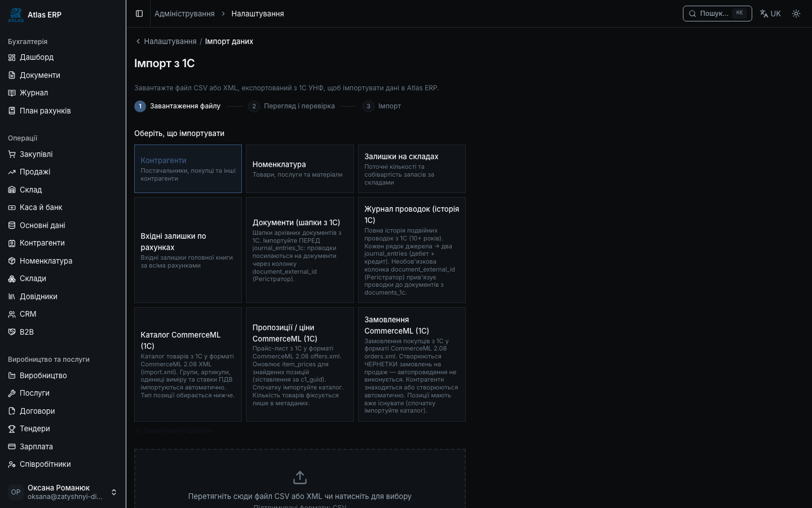Toggle the sidebar panel icon
Screen dimensions: 812x508
pos(139,14)
